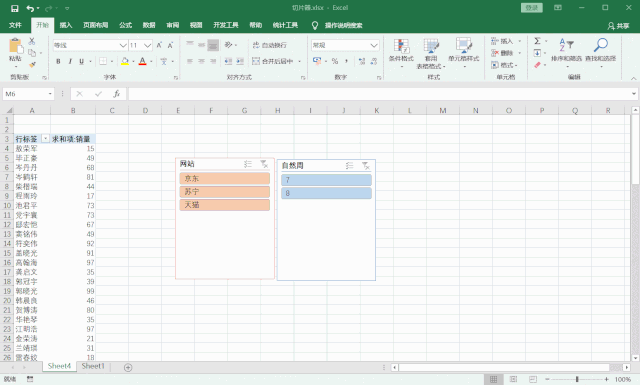Add a new sheet with plus button

point(128,367)
